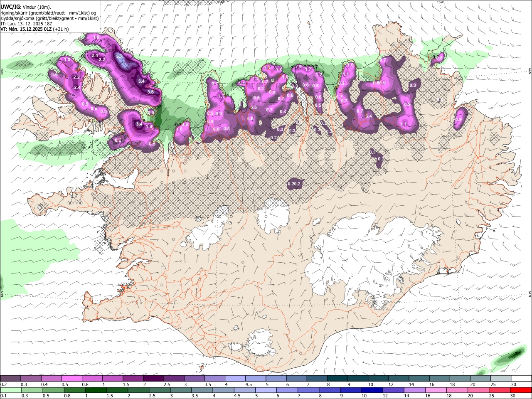Pick the pale green 0.1 rain scale swatch
532x399 pixels.
click(x=10, y=390)
